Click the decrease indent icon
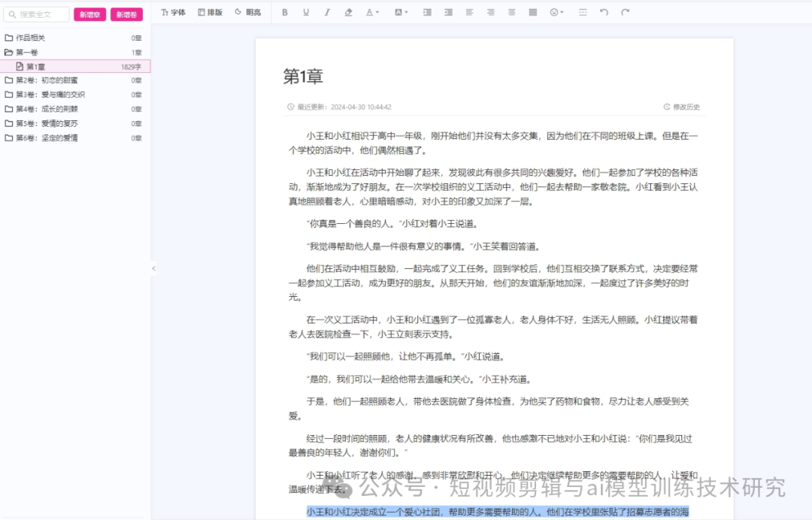 tap(448, 13)
